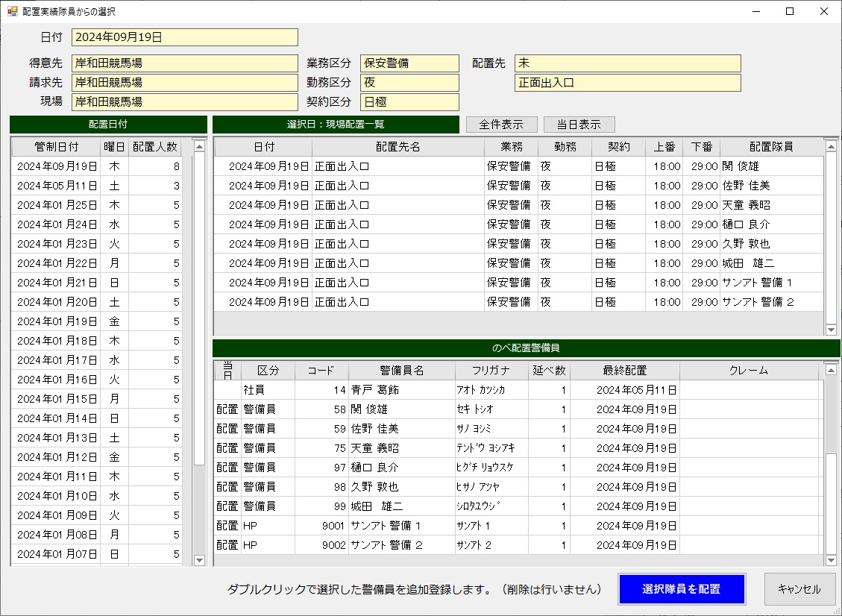
Task: Click the 最終配置 column header
Action: click(x=624, y=370)
